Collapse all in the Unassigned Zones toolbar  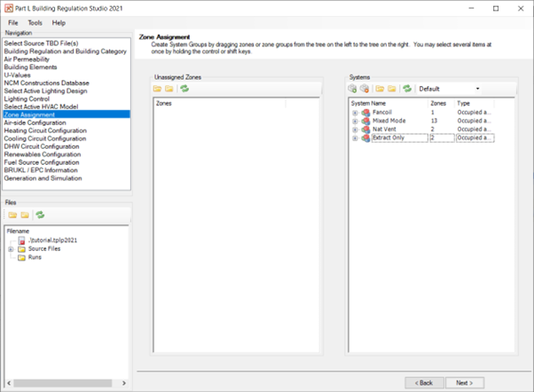169,89
